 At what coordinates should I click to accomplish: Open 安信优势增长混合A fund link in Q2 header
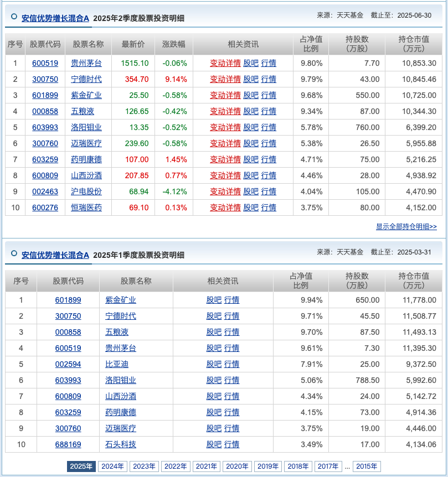click(55, 18)
